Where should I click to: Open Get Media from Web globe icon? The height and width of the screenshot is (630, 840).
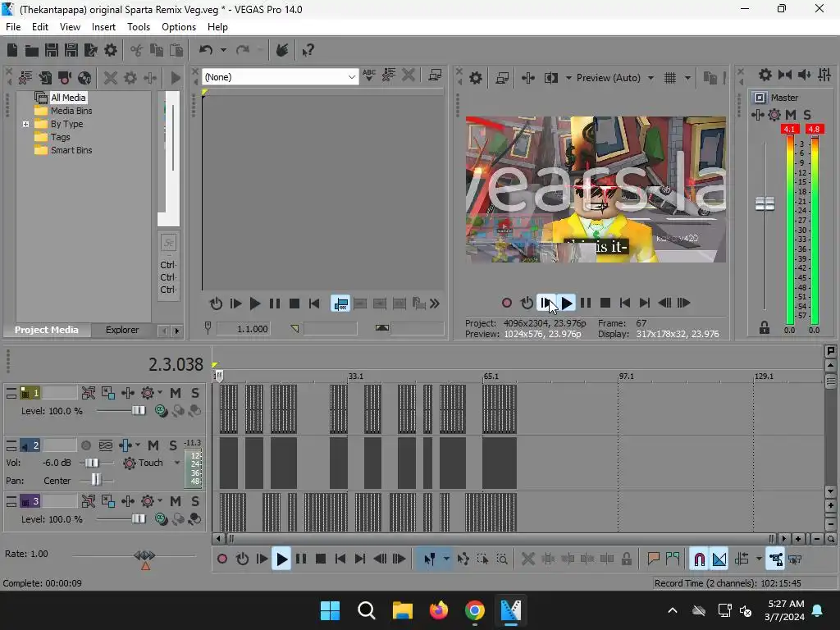coord(84,78)
